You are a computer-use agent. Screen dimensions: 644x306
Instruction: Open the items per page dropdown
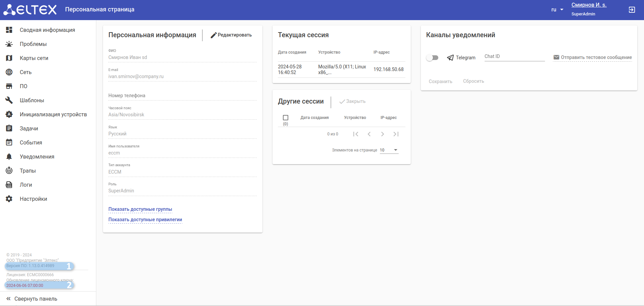pos(389,150)
